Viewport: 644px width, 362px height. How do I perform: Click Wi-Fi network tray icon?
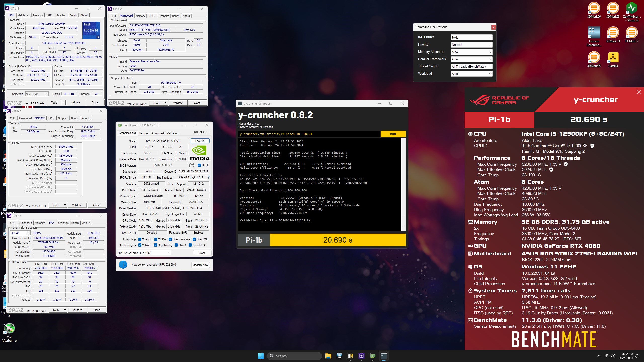(607, 356)
